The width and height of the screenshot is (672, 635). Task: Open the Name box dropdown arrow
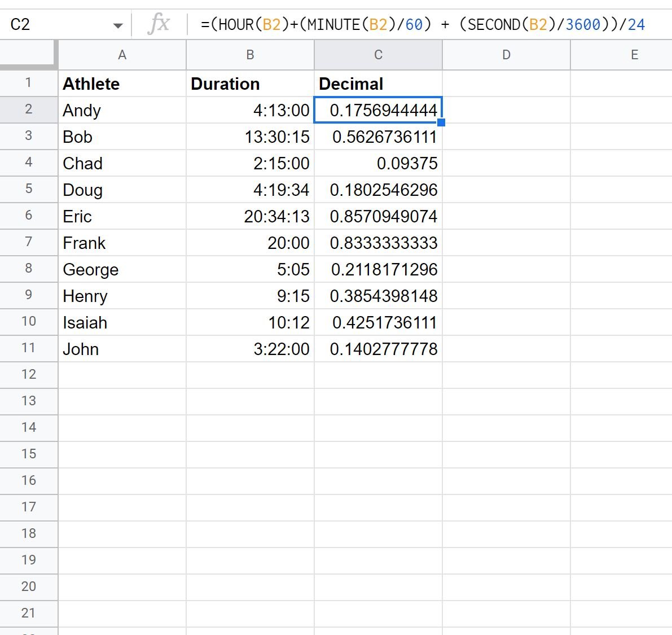point(118,26)
